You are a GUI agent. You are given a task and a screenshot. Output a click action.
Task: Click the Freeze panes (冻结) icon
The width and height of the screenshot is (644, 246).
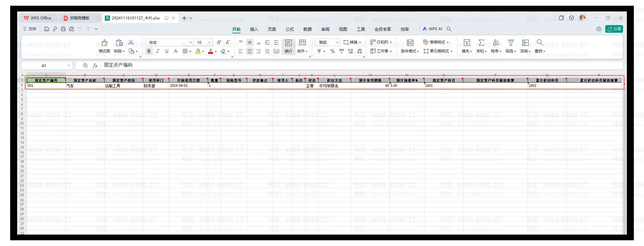[x=525, y=43]
